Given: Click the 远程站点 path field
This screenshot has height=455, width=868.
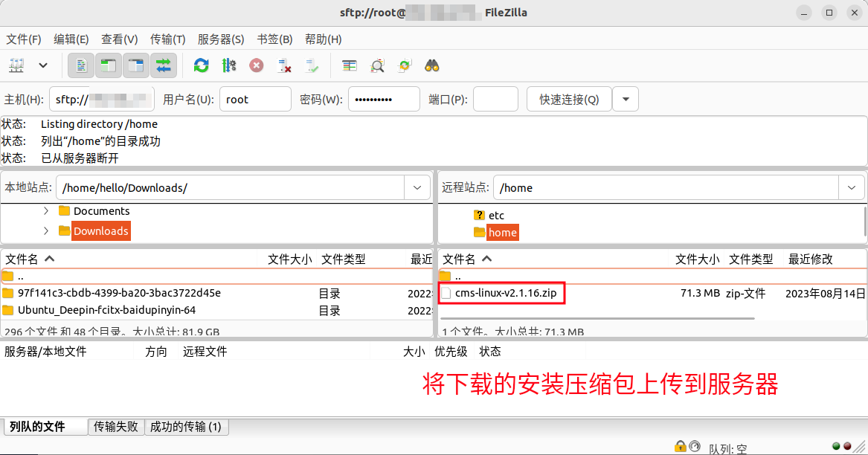Looking at the screenshot, I should (x=666, y=187).
